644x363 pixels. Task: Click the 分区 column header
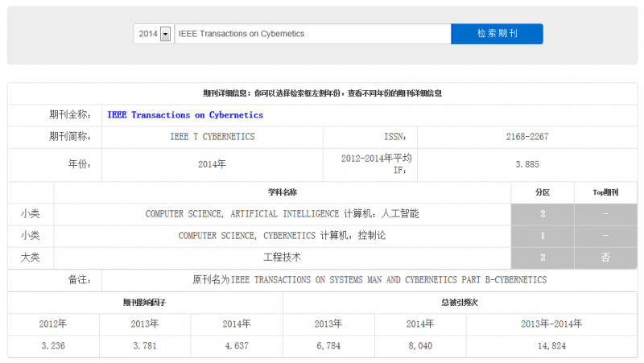point(543,192)
